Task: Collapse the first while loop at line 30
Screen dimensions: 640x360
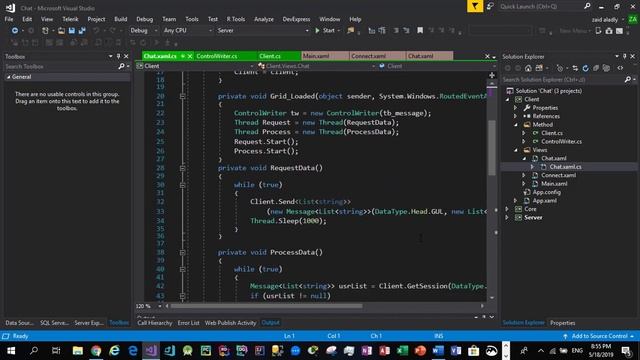Action: click(182, 185)
